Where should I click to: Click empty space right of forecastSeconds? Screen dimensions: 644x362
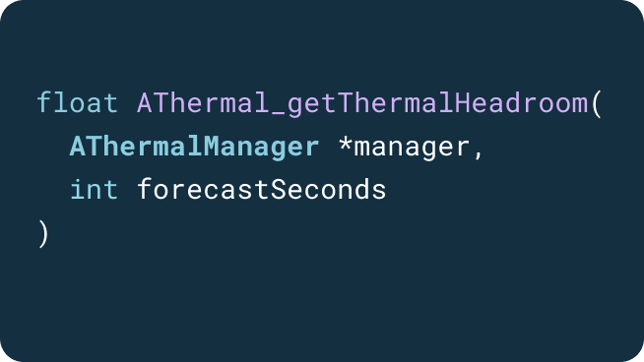pos(513,189)
